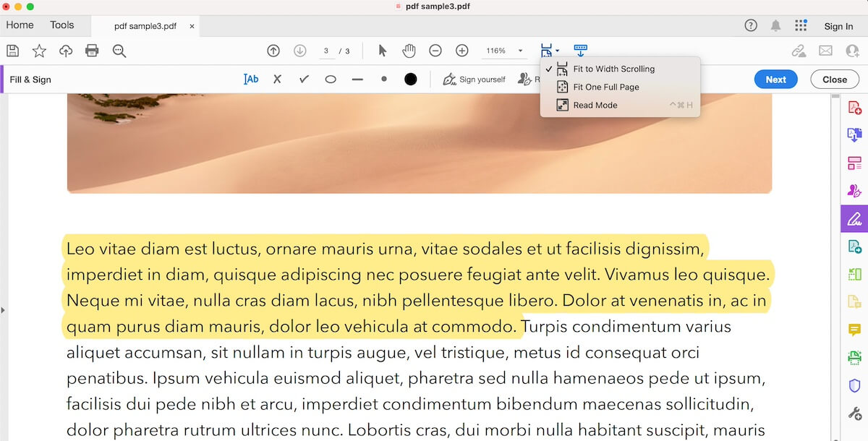Image resolution: width=868 pixels, height=441 pixels.
Task: Open the Sign yourself menu
Action: (x=474, y=79)
